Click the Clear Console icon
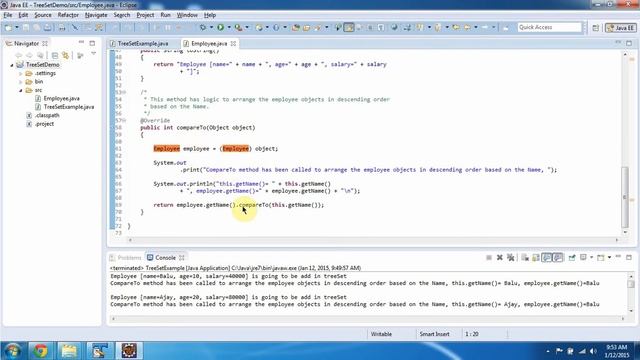This screenshot has width=640, height=360. coord(525,258)
